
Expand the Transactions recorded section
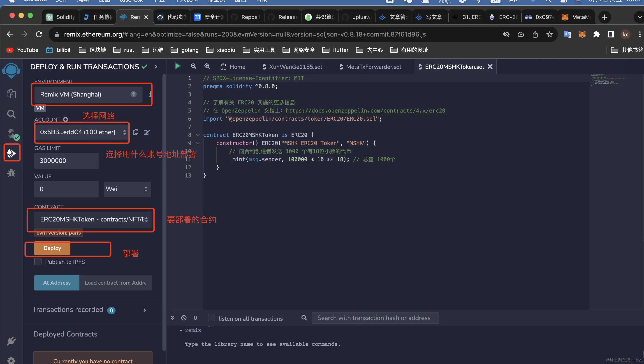coord(145,310)
